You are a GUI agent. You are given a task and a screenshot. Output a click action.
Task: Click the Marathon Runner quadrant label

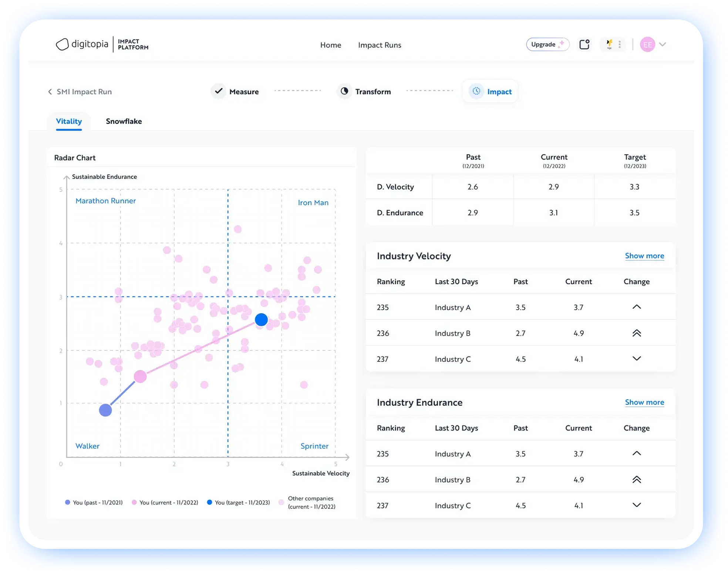105,201
